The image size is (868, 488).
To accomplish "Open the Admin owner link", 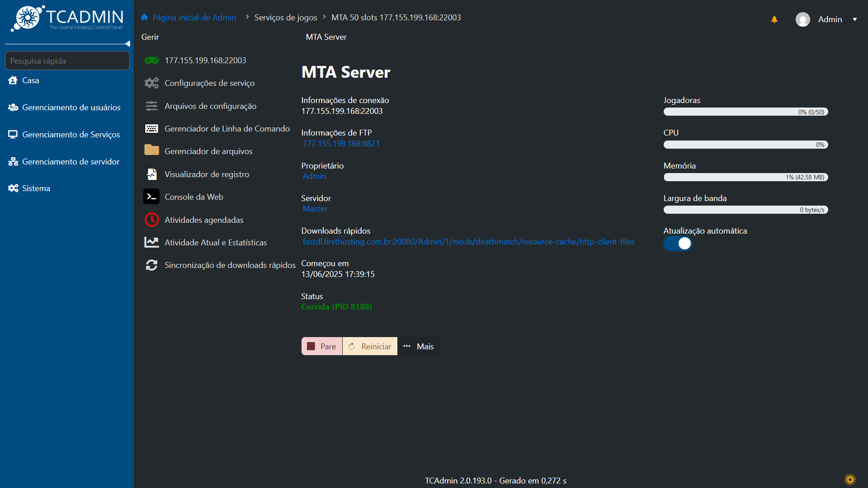I will pos(314,176).
